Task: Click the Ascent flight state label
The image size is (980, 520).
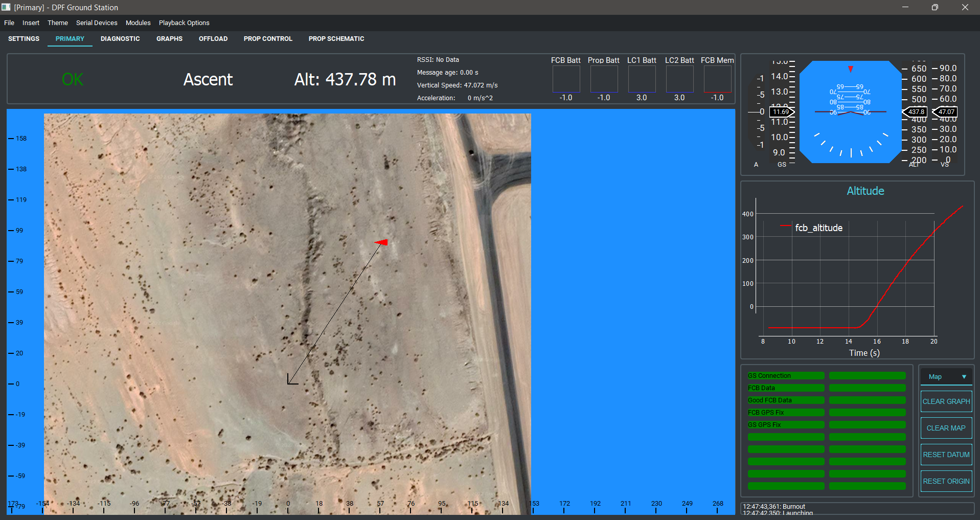Action: 208,79
